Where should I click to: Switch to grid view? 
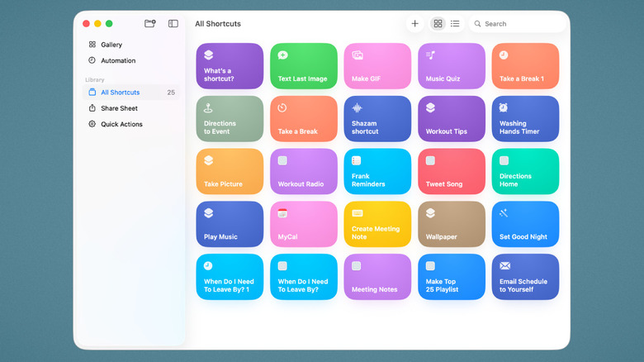[x=438, y=24]
